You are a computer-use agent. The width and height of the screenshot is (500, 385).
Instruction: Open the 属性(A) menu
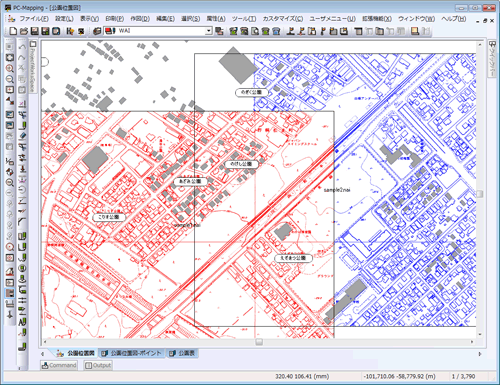coord(216,18)
